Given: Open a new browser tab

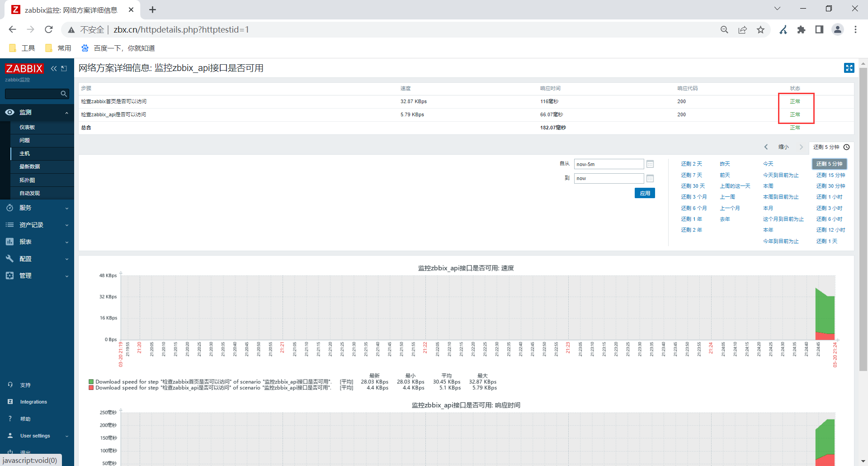Looking at the screenshot, I should (153, 10).
